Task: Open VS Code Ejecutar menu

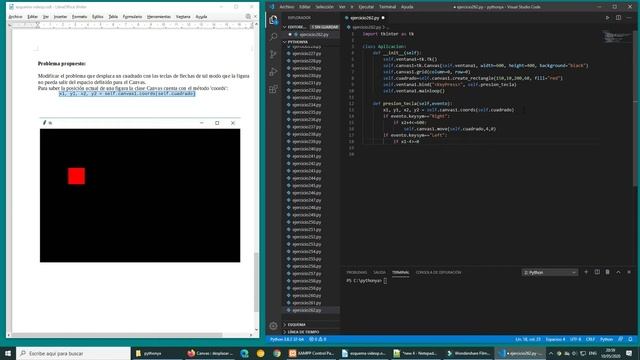Action: [x=366, y=7]
